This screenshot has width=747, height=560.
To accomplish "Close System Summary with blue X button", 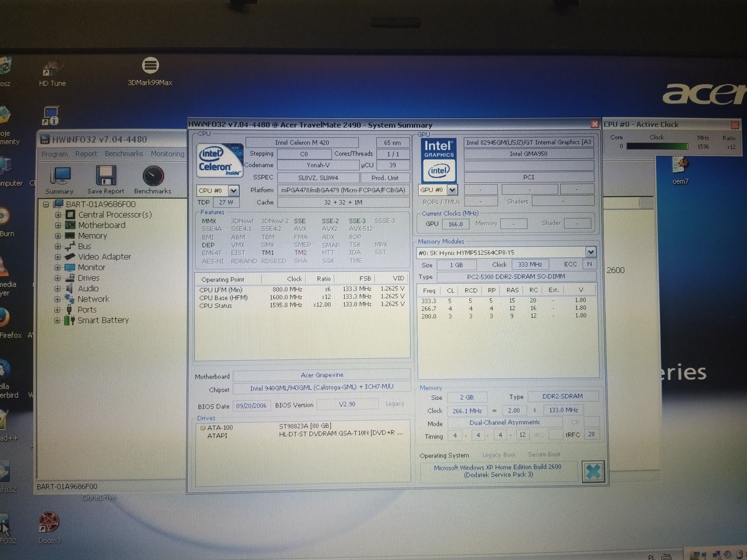I will click(593, 472).
